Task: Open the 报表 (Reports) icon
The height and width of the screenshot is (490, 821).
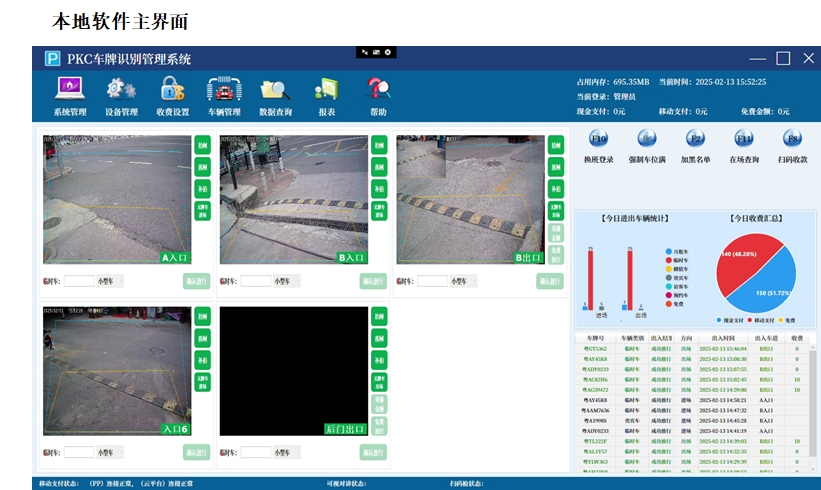Action: click(327, 91)
